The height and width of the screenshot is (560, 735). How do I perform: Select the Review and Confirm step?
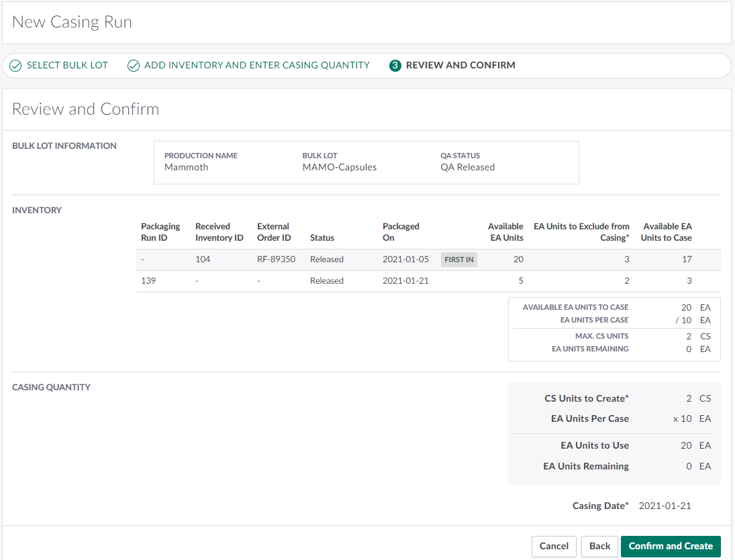460,66
